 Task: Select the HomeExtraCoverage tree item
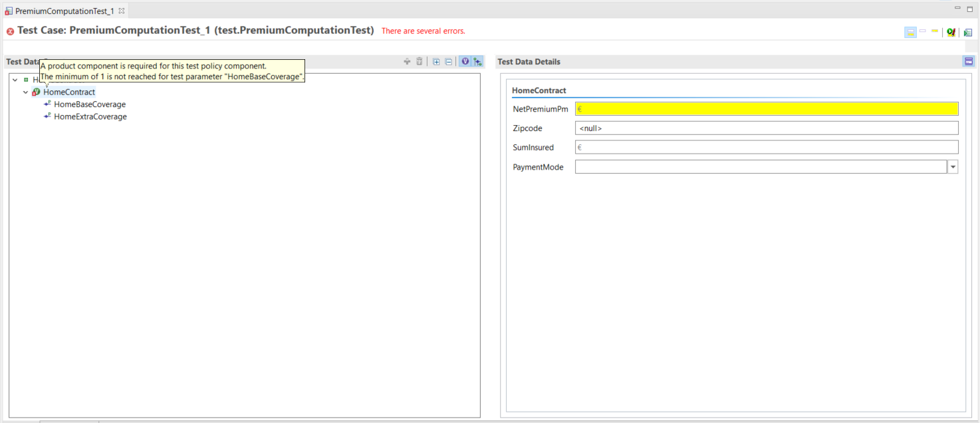[x=90, y=116]
